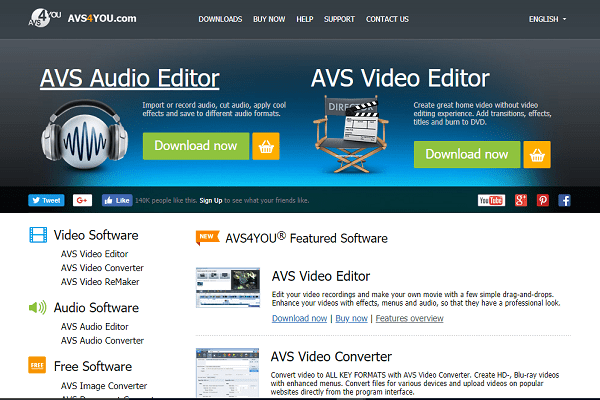Click the orange basket button beside Audio Editor download

pyautogui.click(x=266, y=146)
